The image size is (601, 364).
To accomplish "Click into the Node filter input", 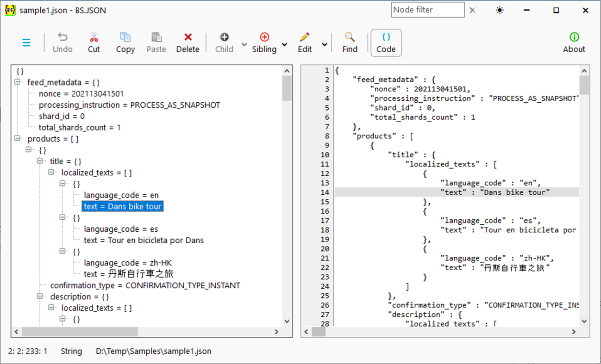I will click(x=427, y=10).
